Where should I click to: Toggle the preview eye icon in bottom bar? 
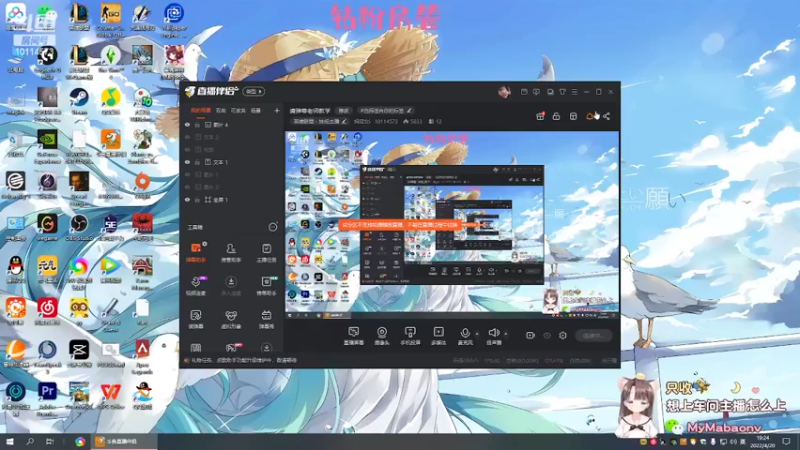pos(547,336)
